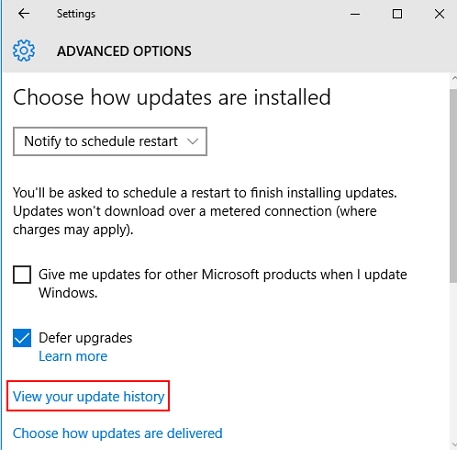457x450 pixels.
Task: Open View your update history link
Action: click(89, 396)
